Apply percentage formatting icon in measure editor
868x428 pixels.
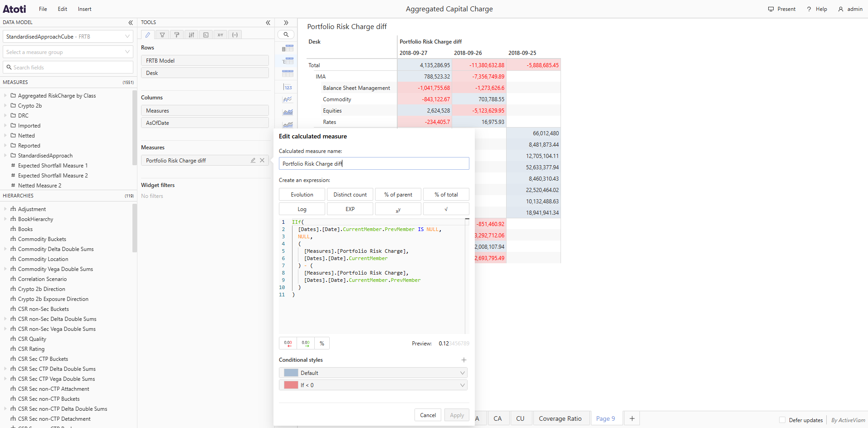click(322, 343)
